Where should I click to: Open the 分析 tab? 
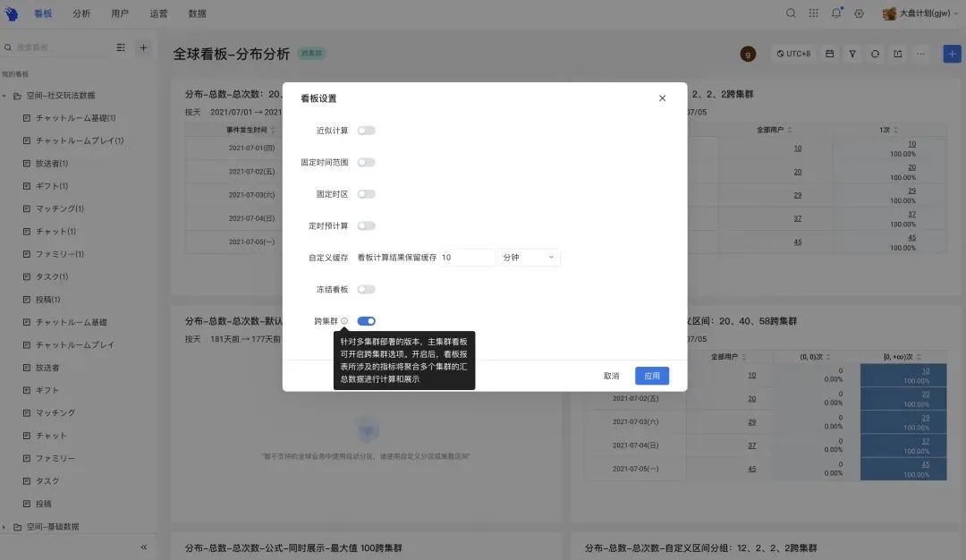tap(81, 13)
